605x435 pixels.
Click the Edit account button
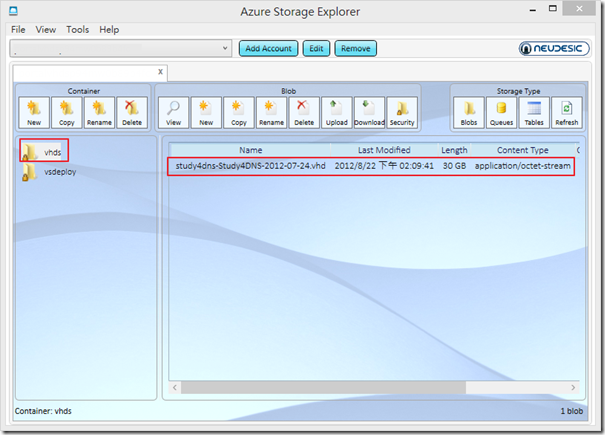pos(316,48)
